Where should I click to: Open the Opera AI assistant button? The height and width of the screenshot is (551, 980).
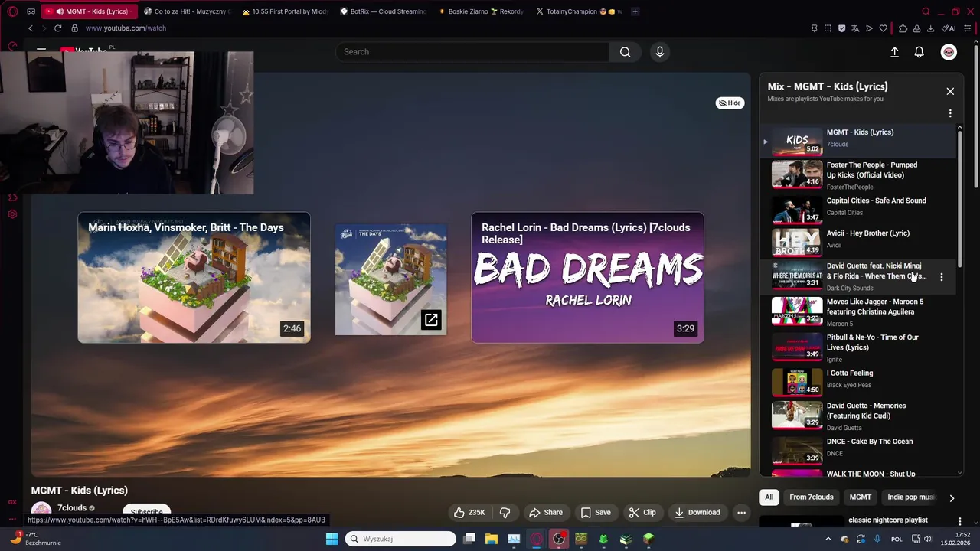click(x=949, y=28)
